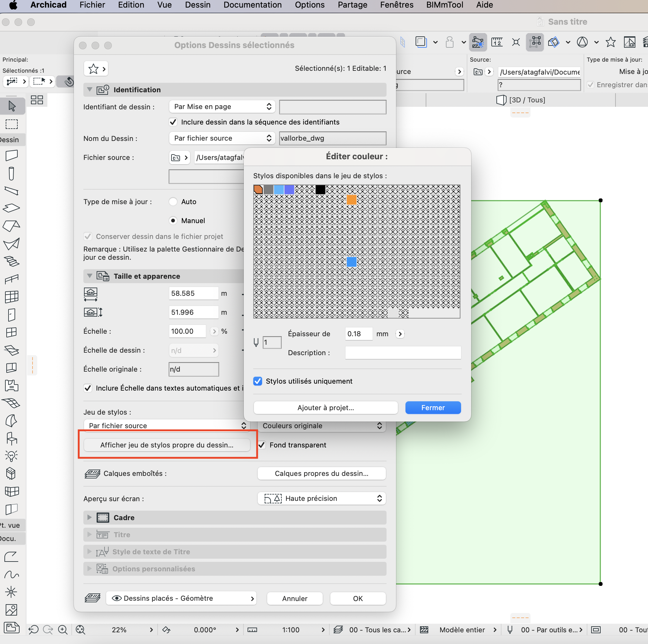The image size is (648, 644).
Task: Select the Railing tool icon
Action: tap(12, 279)
